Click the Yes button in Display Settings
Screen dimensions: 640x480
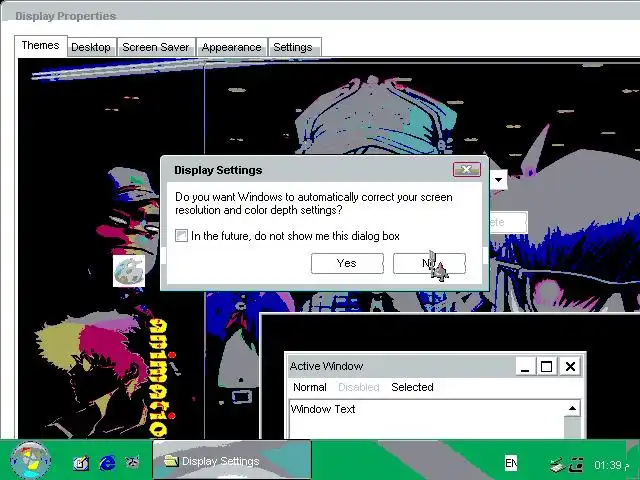coord(347,263)
